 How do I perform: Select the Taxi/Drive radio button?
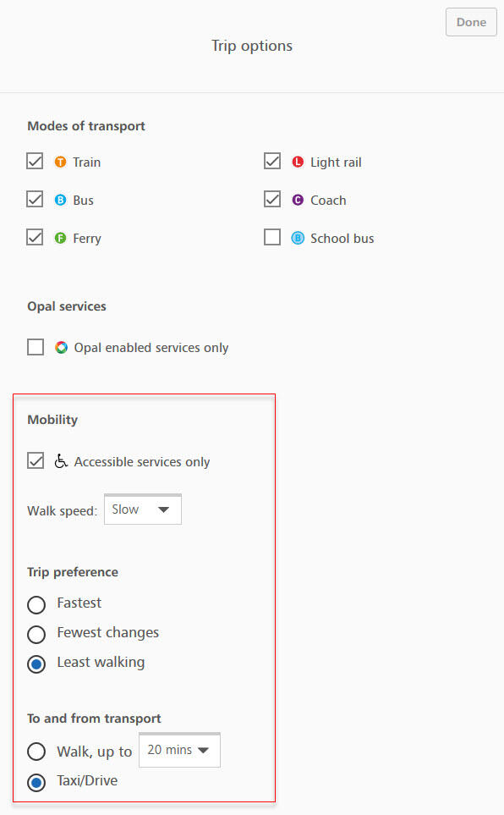[x=36, y=782]
